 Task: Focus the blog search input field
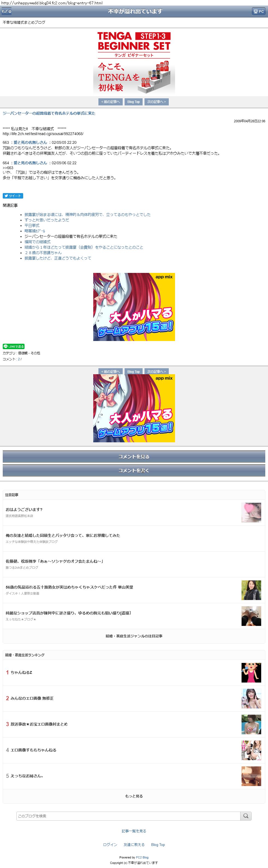pos(128,816)
